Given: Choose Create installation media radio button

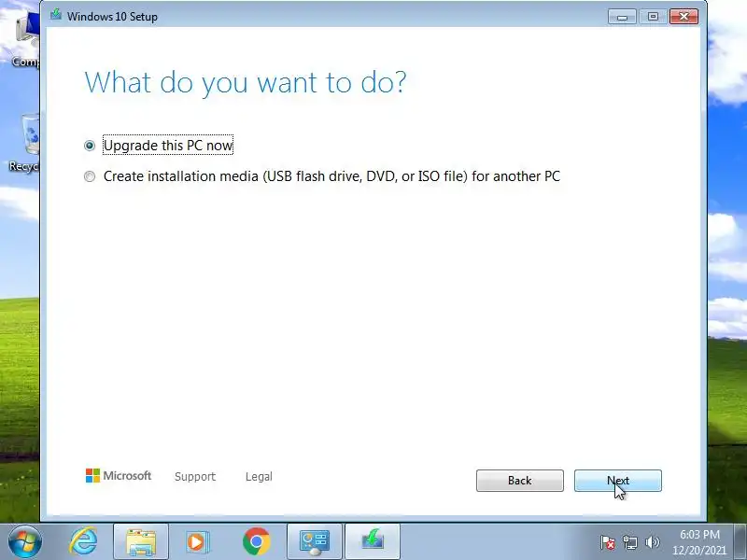Looking at the screenshot, I should click(89, 176).
